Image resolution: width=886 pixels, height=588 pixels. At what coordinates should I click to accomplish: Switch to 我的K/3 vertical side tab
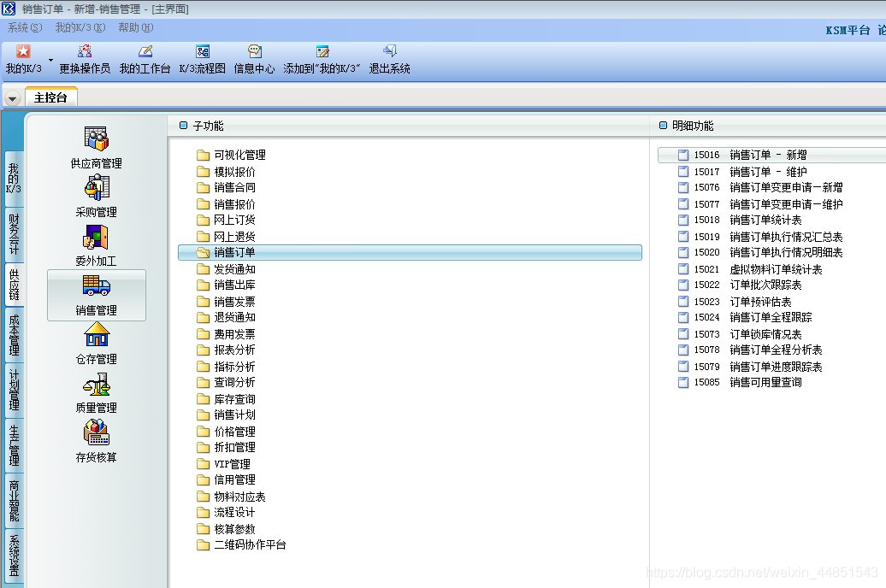tap(15, 179)
